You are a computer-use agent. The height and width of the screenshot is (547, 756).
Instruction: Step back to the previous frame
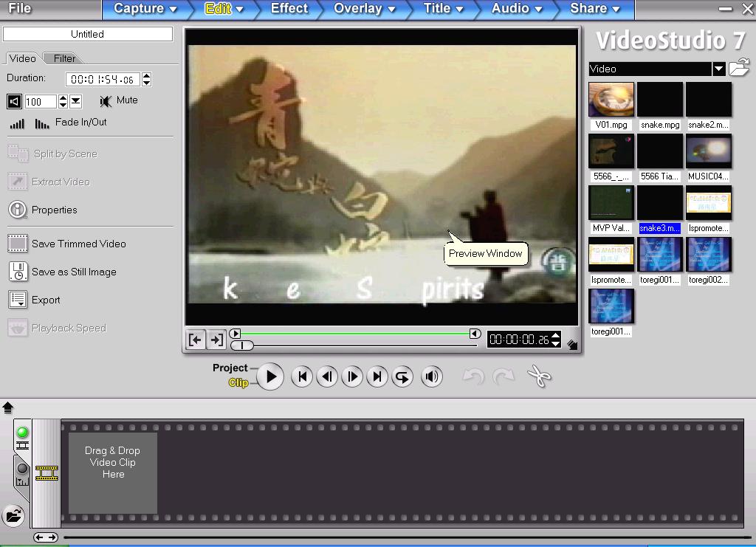click(327, 376)
